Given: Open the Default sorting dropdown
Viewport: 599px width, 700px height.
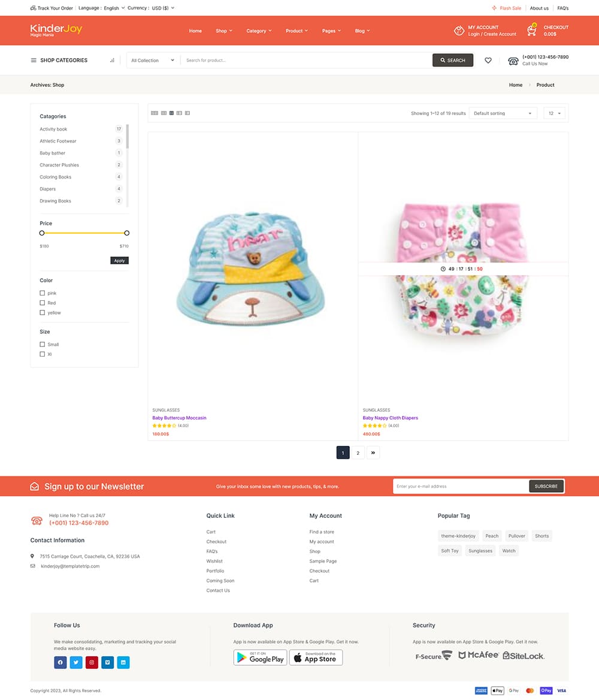Looking at the screenshot, I should coord(503,113).
